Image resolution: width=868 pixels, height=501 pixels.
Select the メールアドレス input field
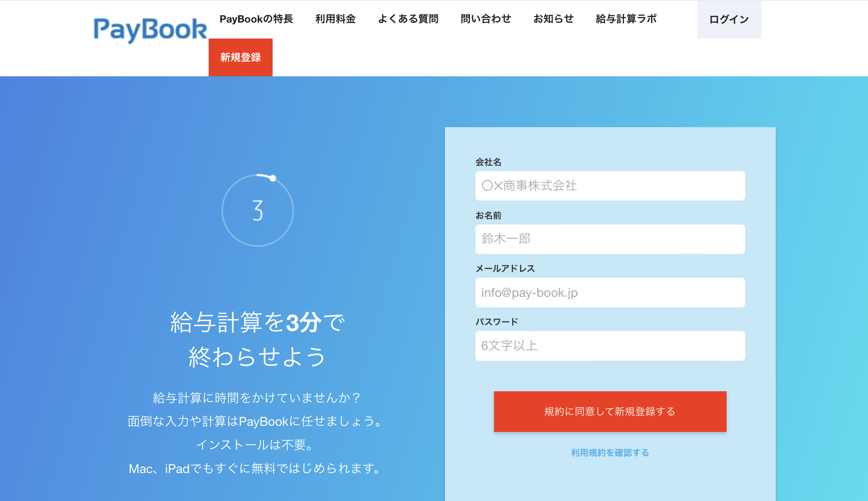point(610,292)
